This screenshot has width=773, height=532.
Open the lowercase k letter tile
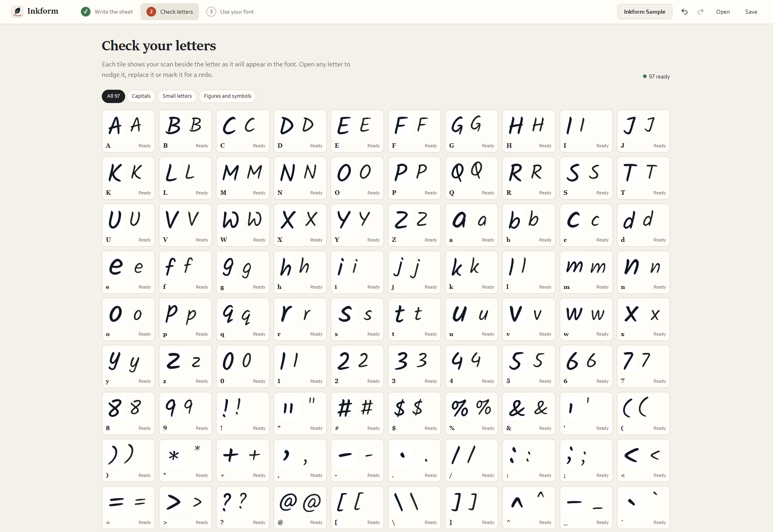pyautogui.click(x=472, y=272)
